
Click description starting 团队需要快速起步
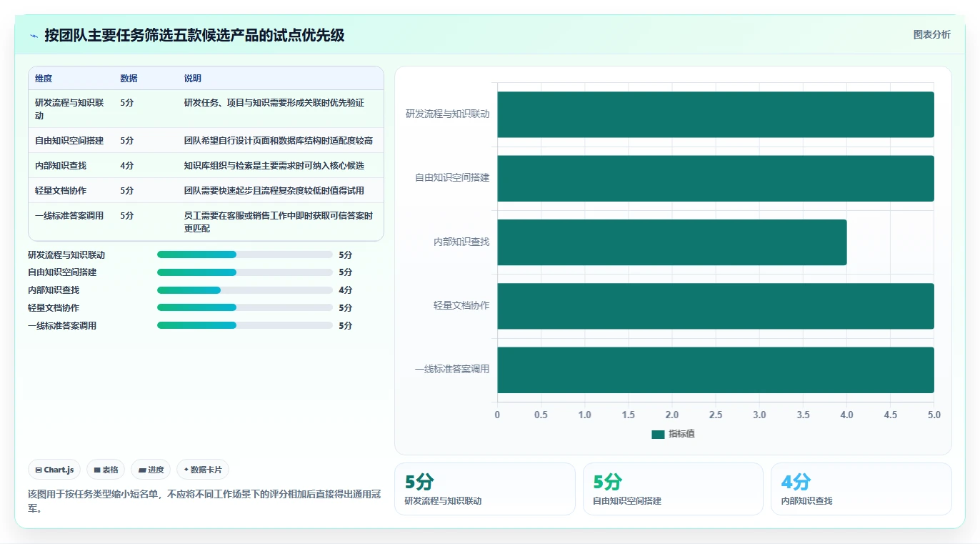pyautogui.click(x=274, y=191)
